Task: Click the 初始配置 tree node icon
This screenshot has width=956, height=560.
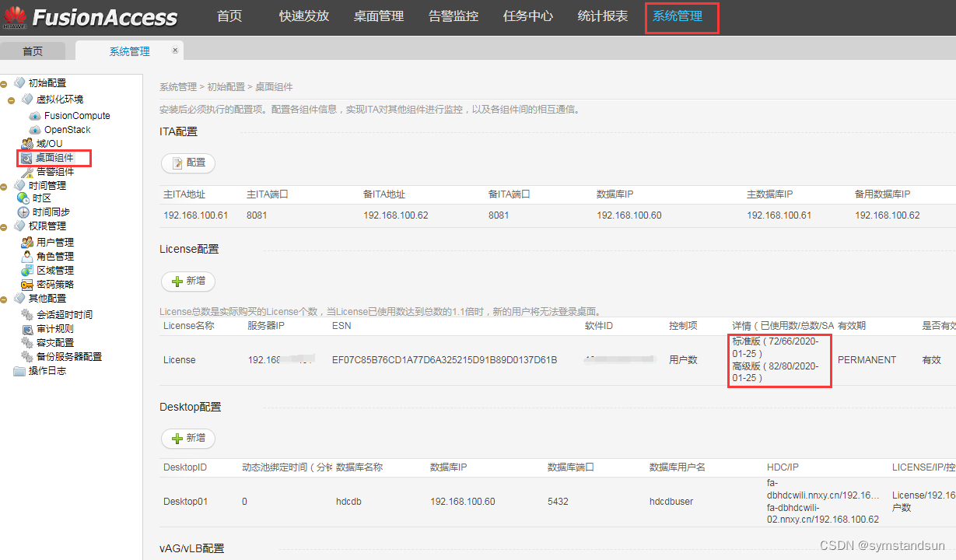Action: pyautogui.click(x=19, y=83)
